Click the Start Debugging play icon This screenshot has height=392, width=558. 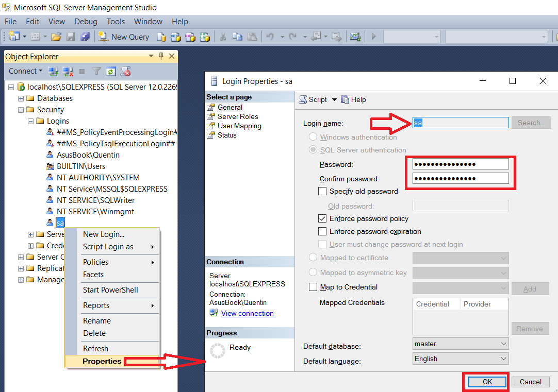(x=373, y=36)
